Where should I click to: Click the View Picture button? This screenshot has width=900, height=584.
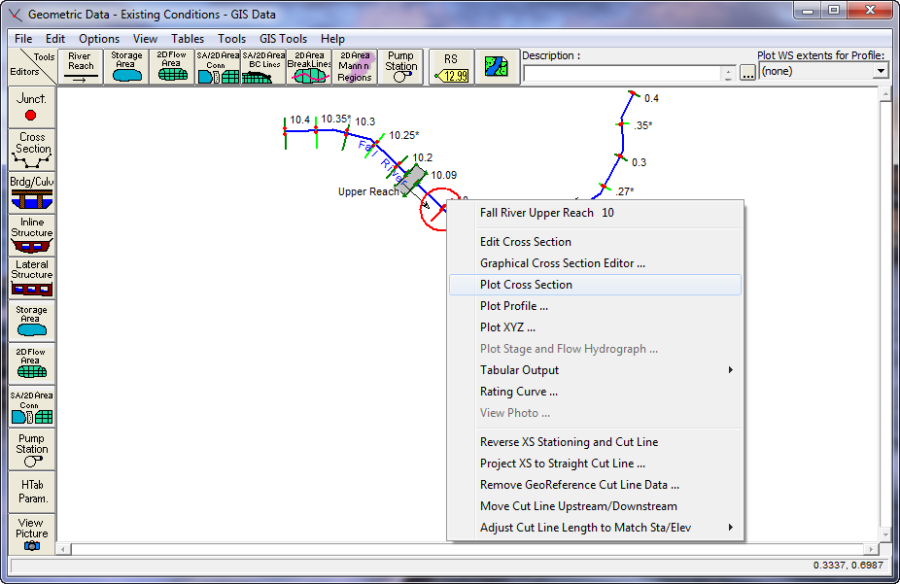31,535
